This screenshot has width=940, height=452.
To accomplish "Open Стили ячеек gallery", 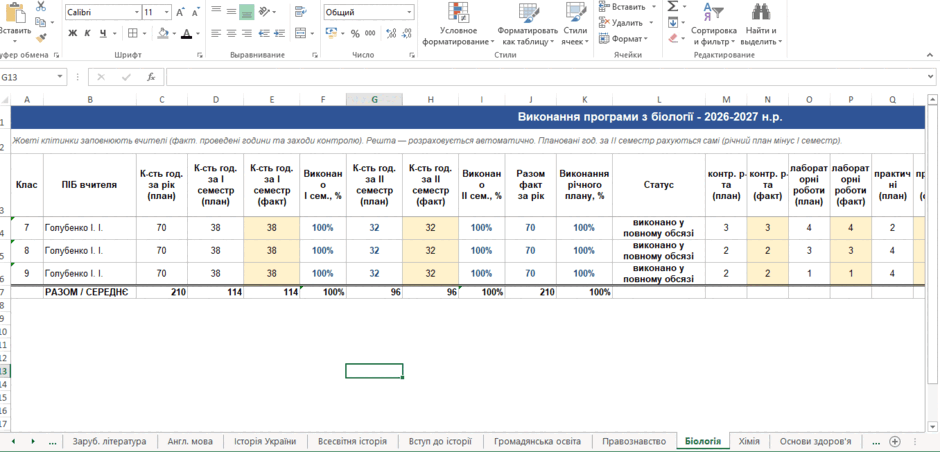I will click(576, 25).
